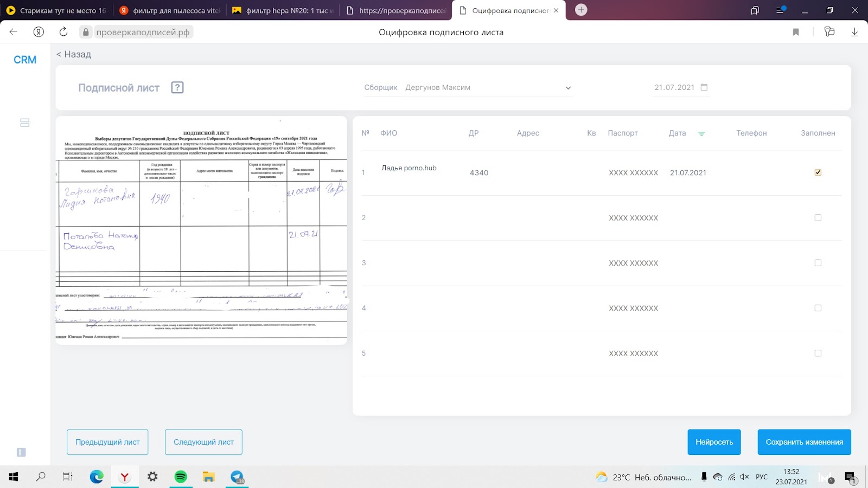Image resolution: width=868 pixels, height=488 pixels.
Task: Switch to the фильтр для пылесоса tab
Action: (169, 10)
